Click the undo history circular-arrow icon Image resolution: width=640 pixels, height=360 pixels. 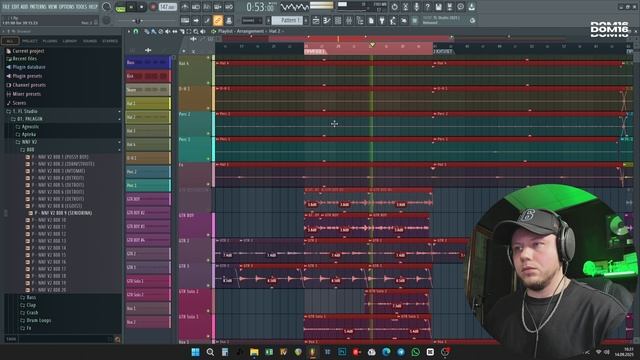pyautogui.click(x=394, y=7)
